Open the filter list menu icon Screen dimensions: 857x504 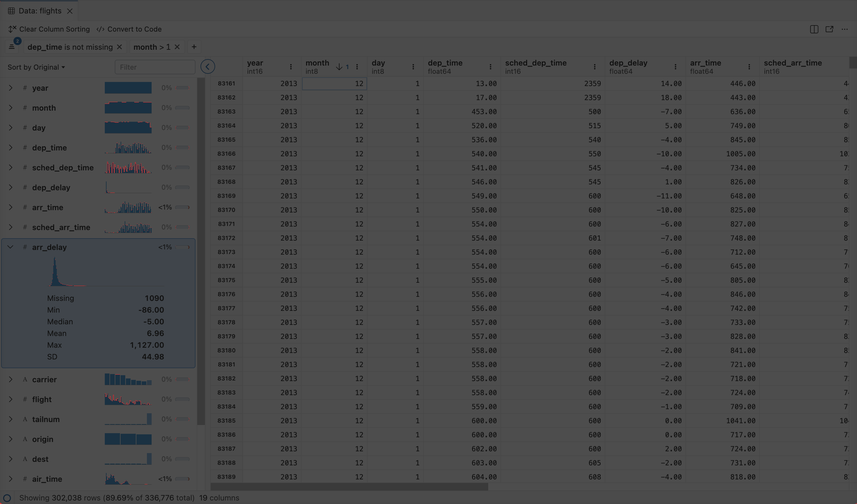click(x=12, y=47)
